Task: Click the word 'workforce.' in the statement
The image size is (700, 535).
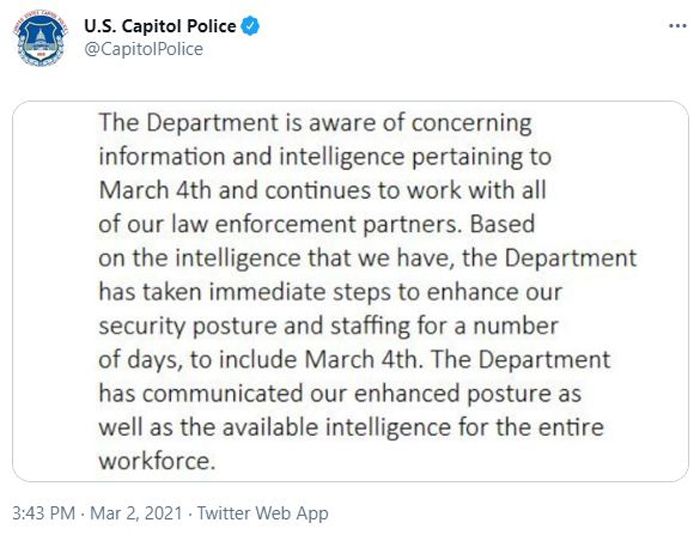Action: tap(157, 460)
